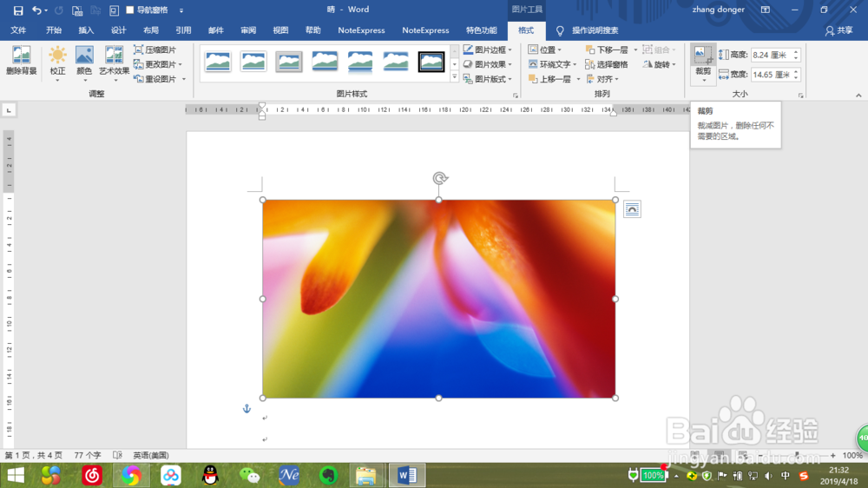Open the File (文件) tab
Screen dimensions: 868x488
pyautogui.click(x=18, y=30)
